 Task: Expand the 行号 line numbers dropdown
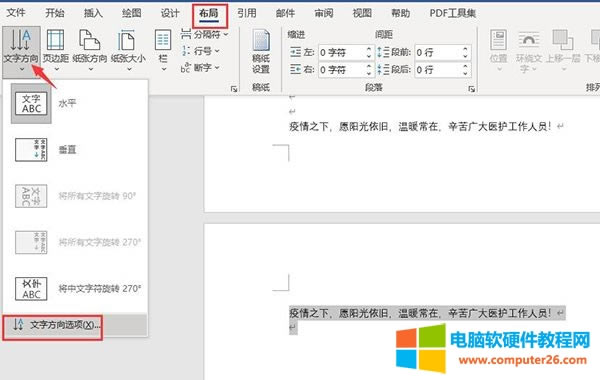click(200, 51)
